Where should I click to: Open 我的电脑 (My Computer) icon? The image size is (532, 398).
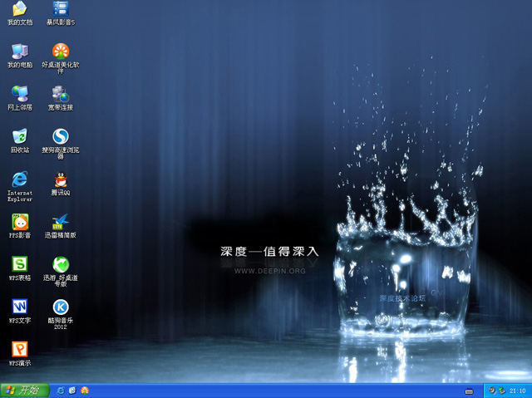click(19, 52)
